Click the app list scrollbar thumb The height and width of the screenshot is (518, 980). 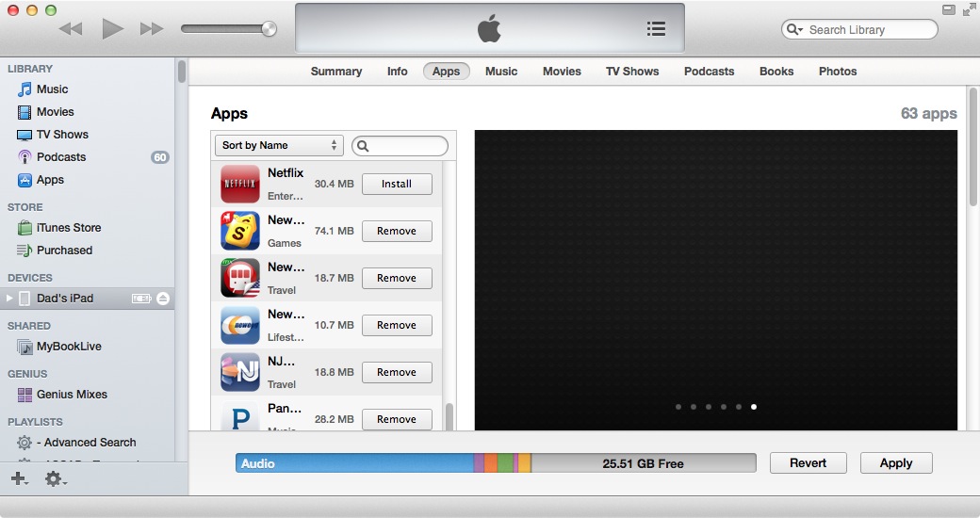click(x=449, y=417)
